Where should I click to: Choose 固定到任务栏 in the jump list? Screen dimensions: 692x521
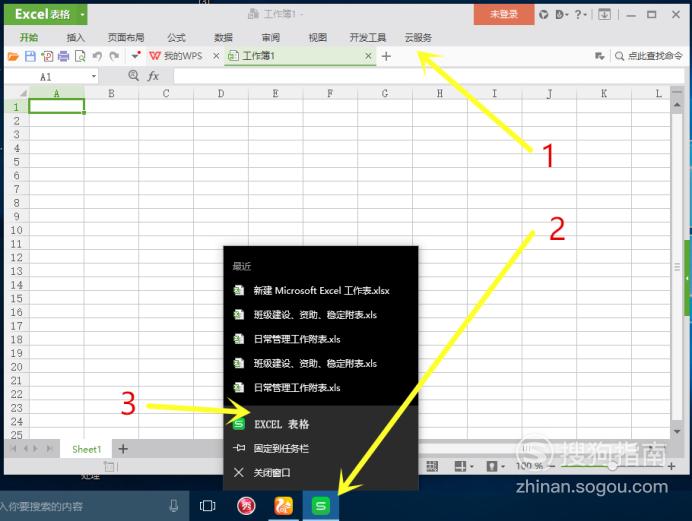321,448
